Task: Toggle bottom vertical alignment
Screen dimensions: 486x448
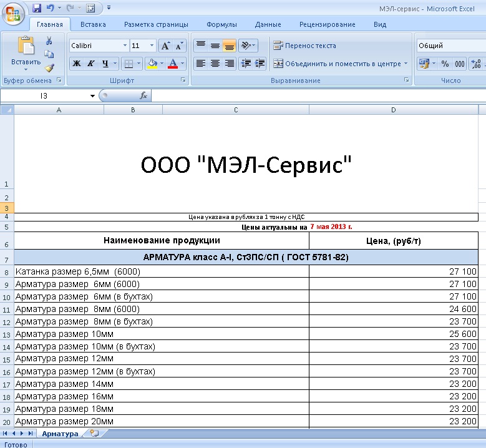Action: point(230,46)
